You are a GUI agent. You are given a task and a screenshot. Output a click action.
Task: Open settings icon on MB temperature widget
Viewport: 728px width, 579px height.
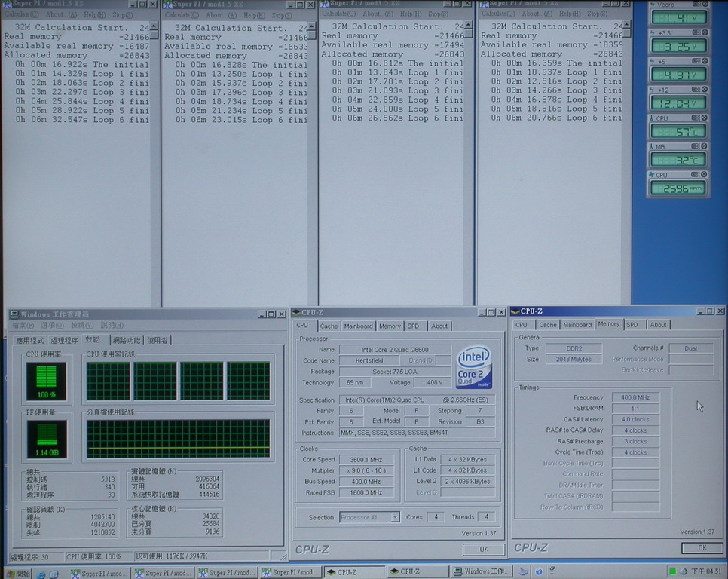point(696,146)
